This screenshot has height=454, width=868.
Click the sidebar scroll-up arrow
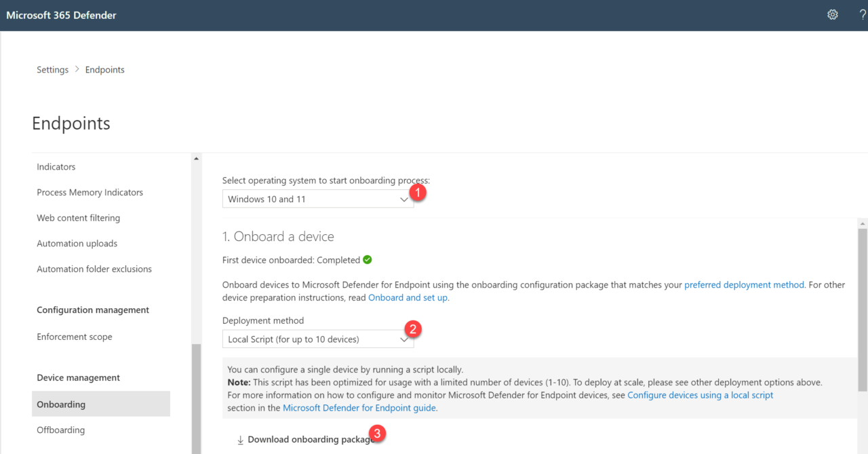point(197,159)
